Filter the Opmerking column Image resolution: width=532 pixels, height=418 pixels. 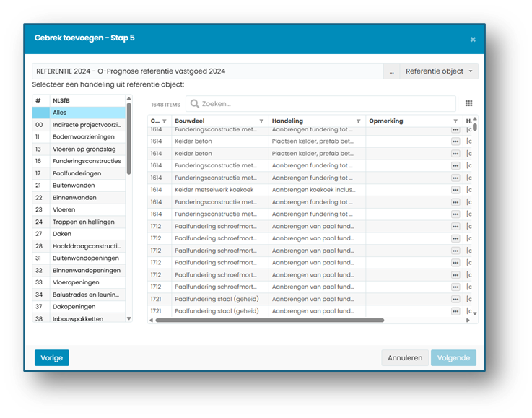pos(455,121)
